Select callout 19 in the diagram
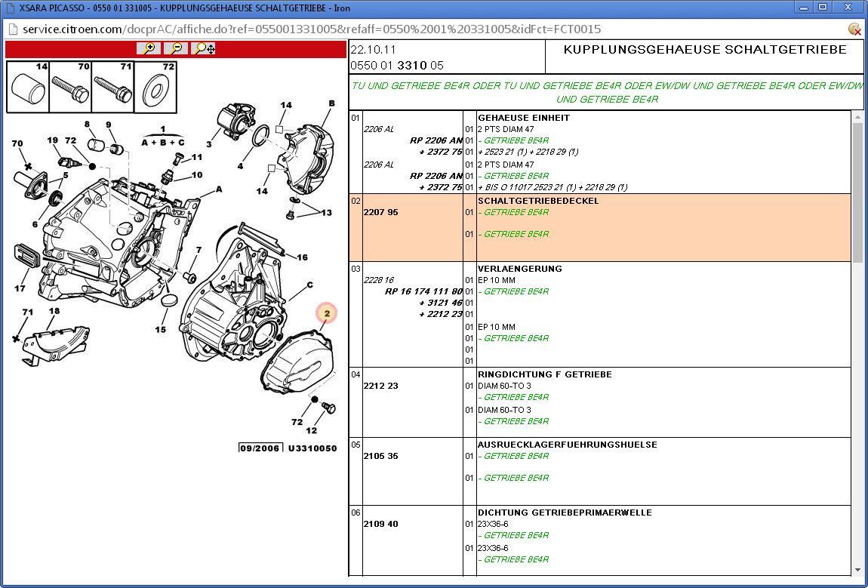The height and width of the screenshot is (588, 868). click(x=53, y=140)
